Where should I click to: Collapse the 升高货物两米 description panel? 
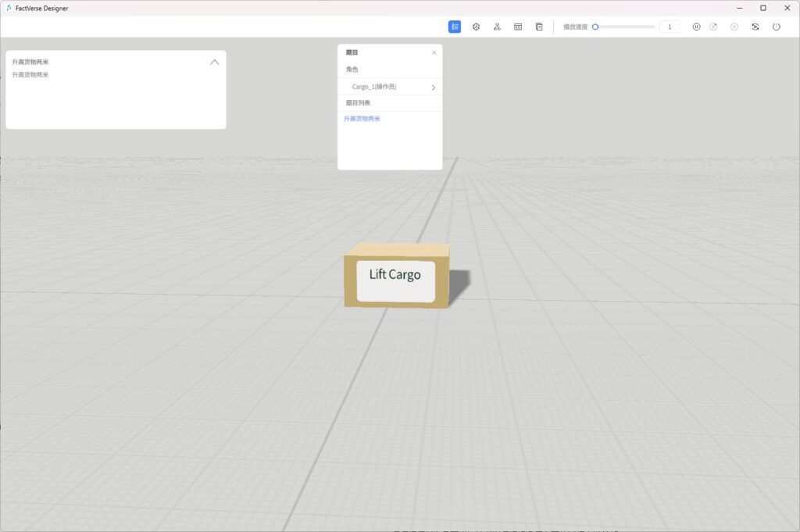tap(215, 62)
